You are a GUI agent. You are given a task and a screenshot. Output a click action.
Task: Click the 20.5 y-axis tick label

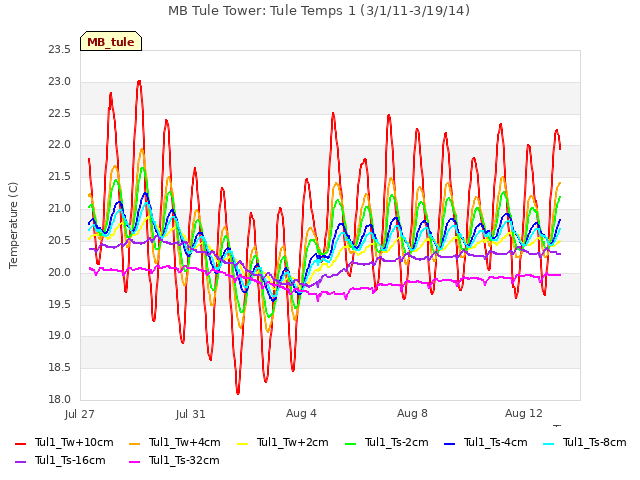pos(60,240)
